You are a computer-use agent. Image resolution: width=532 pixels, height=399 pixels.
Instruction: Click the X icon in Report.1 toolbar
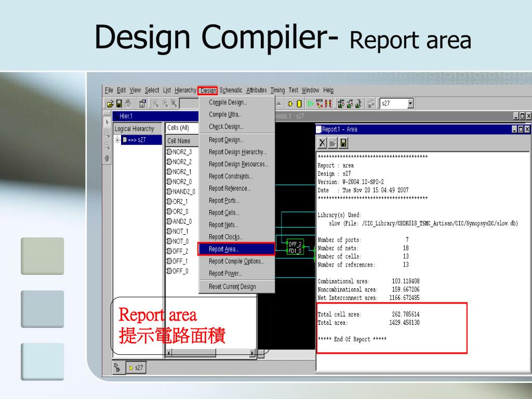click(x=322, y=143)
